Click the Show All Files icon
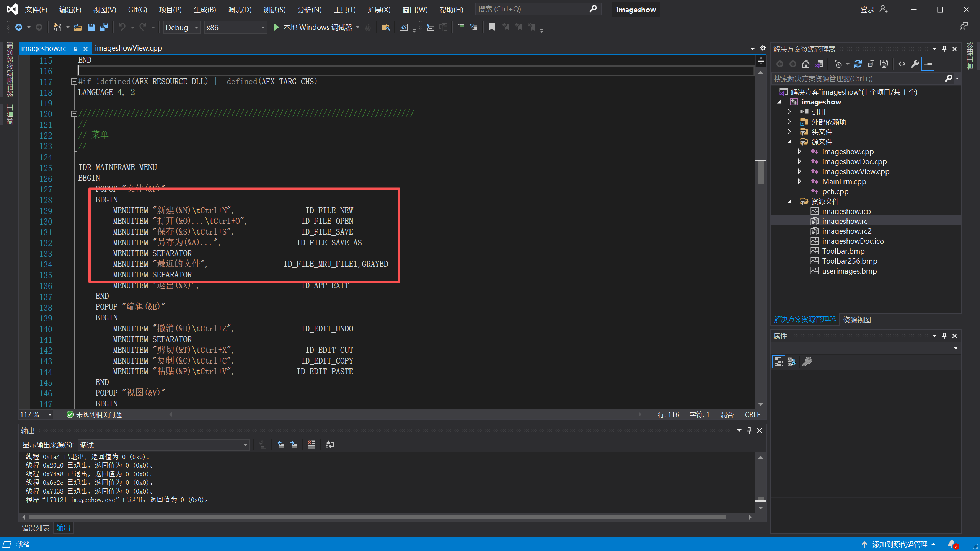 coord(884,64)
